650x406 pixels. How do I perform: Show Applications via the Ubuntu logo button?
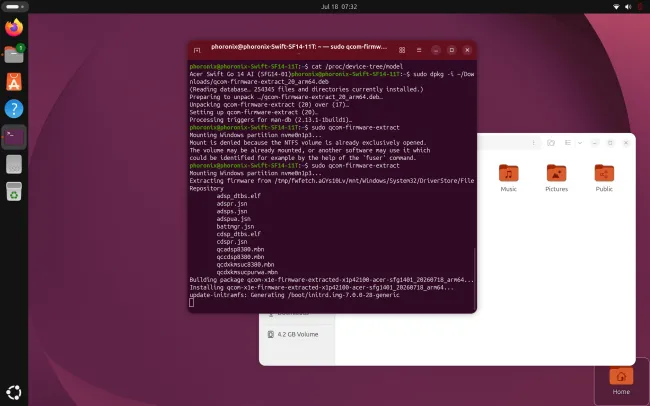click(x=14, y=392)
